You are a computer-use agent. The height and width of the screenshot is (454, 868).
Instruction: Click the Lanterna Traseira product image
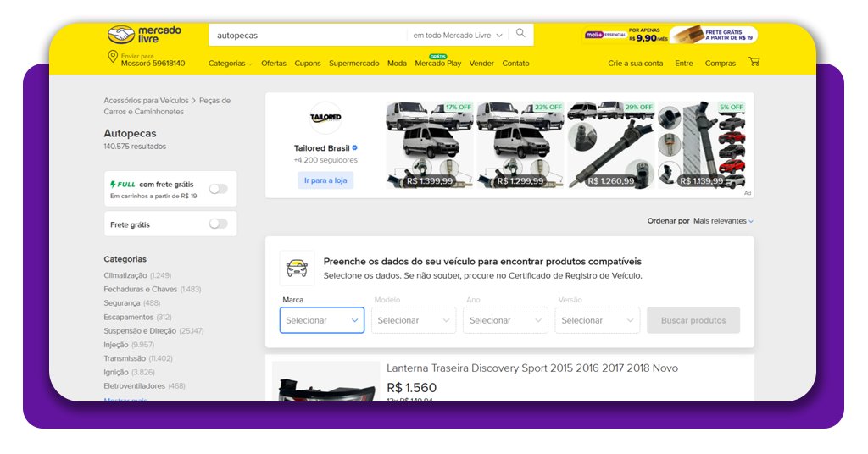coord(325,383)
